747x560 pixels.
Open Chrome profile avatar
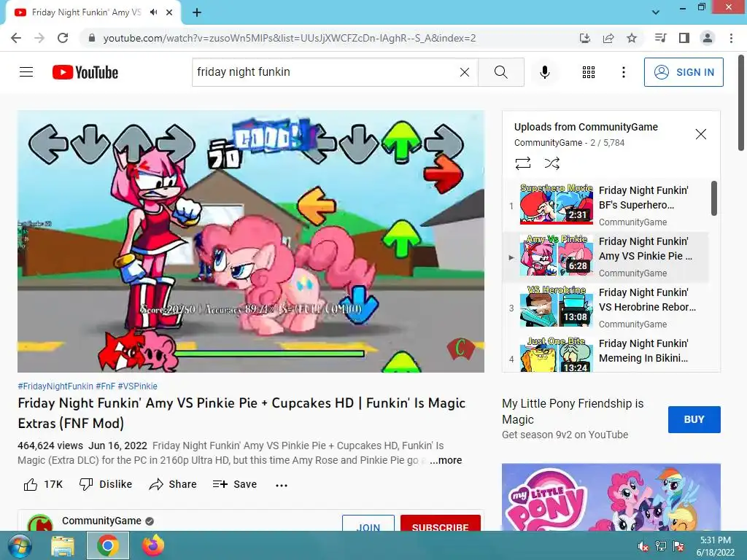click(708, 38)
